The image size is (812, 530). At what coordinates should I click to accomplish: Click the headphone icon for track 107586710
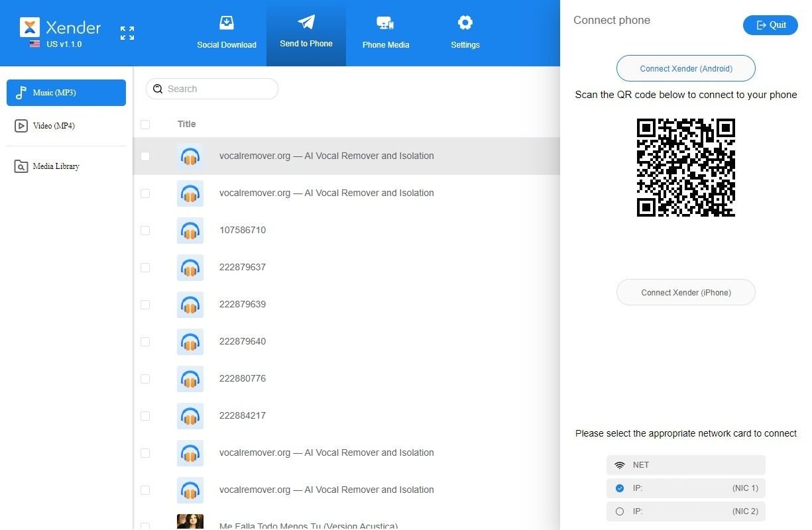[190, 231]
